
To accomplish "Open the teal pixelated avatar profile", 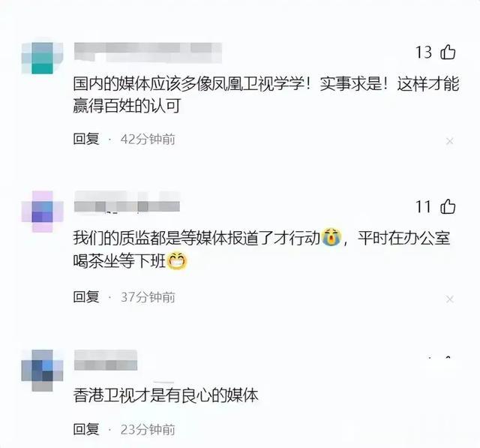I will pos(42,59).
